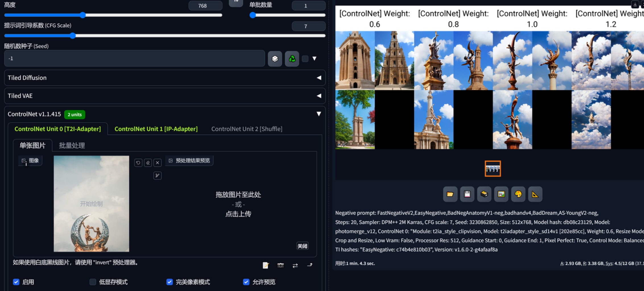Collapse the ControlNet v1.1.415 panel
Image resolution: width=644 pixels, height=291 pixels.
pos(319,114)
